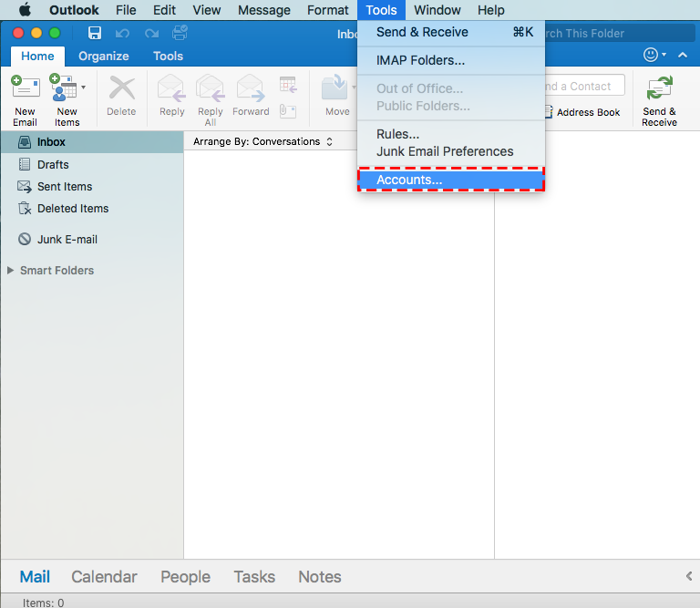Switch to the Home ribbon tab
The width and height of the screenshot is (700, 608).
[37, 57]
